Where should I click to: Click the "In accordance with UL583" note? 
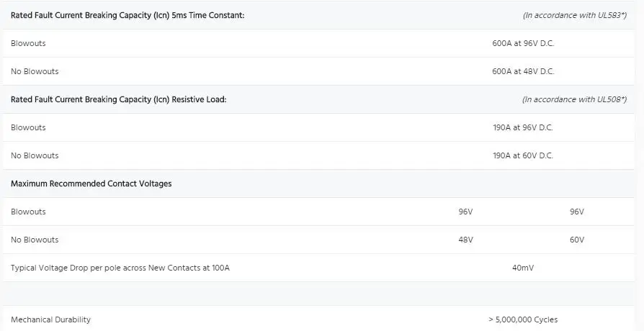coord(574,15)
